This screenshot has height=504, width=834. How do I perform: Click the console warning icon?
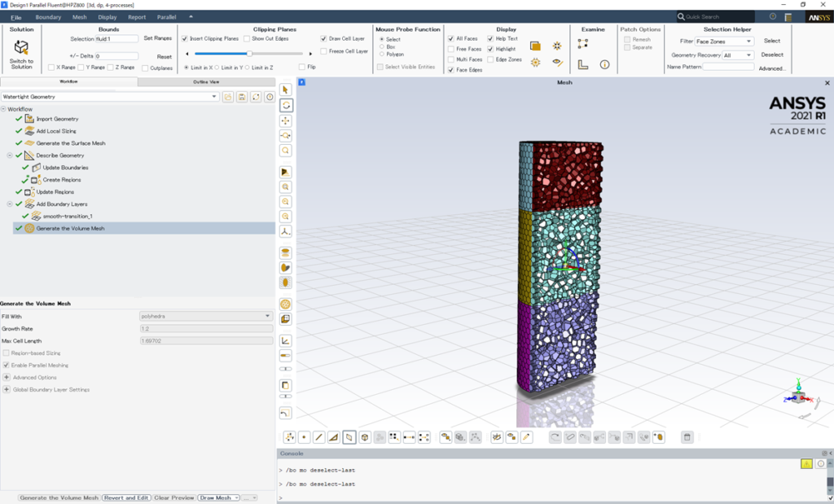[x=806, y=463]
